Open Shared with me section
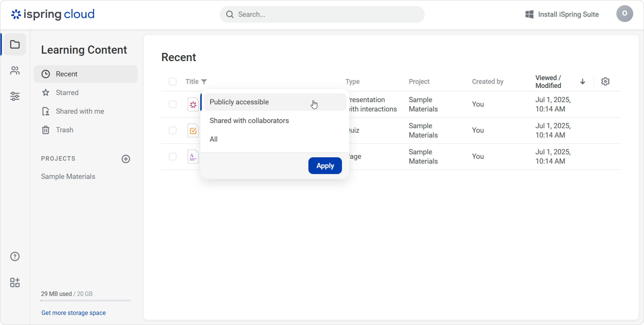The width and height of the screenshot is (644, 325). (86, 111)
